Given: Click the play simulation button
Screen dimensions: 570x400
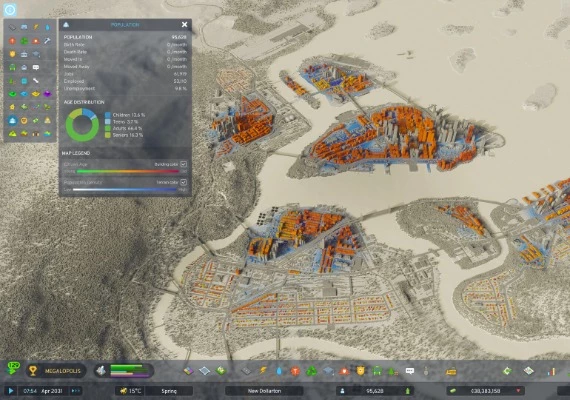Looking at the screenshot, I should (x=11, y=391).
